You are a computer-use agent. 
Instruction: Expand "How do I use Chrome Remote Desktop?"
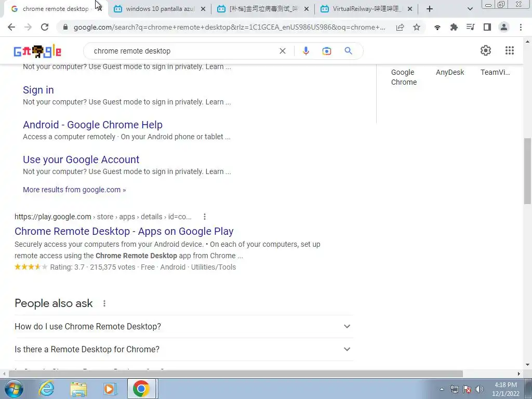(184, 326)
